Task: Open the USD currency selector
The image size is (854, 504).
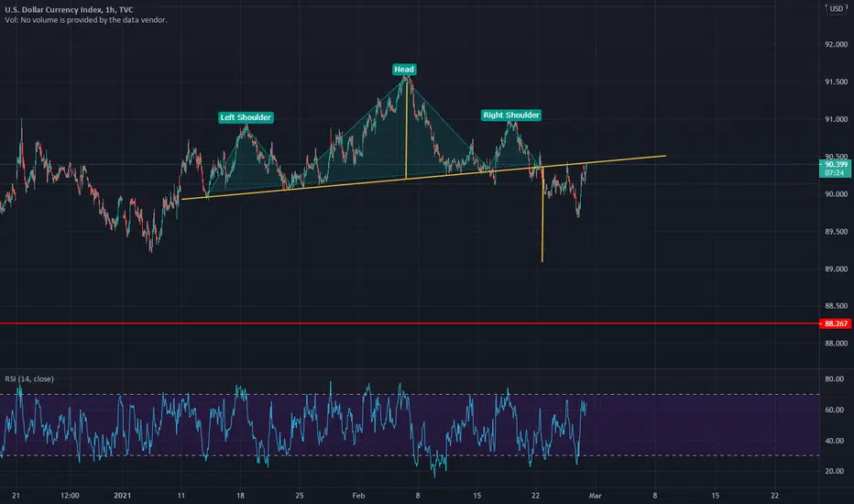Action: 836,9
